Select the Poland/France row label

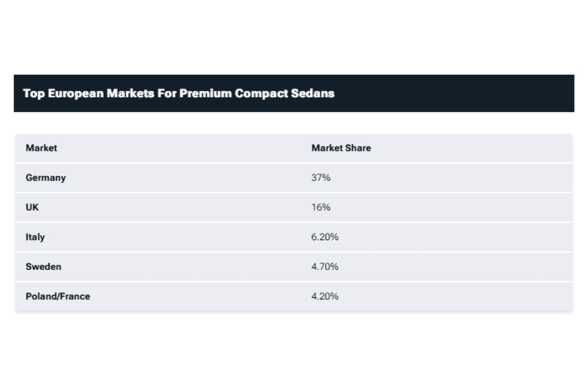pos(58,296)
